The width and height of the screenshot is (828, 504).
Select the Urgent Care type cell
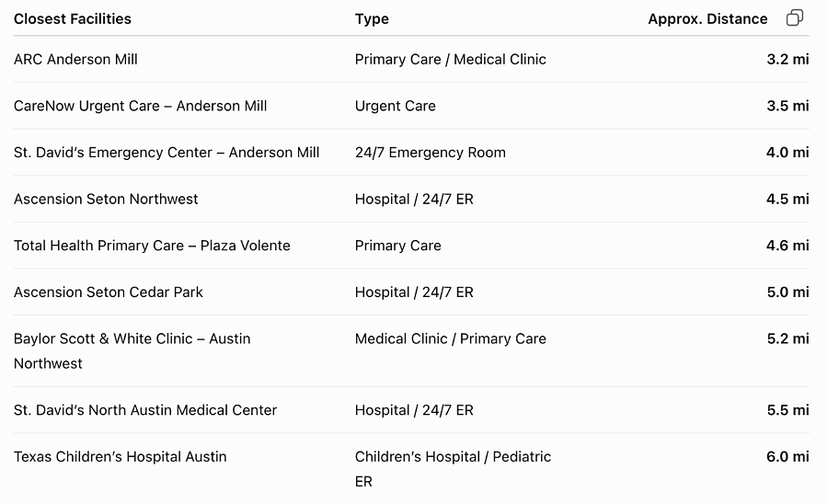pyautogui.click(x=395, y=106)
